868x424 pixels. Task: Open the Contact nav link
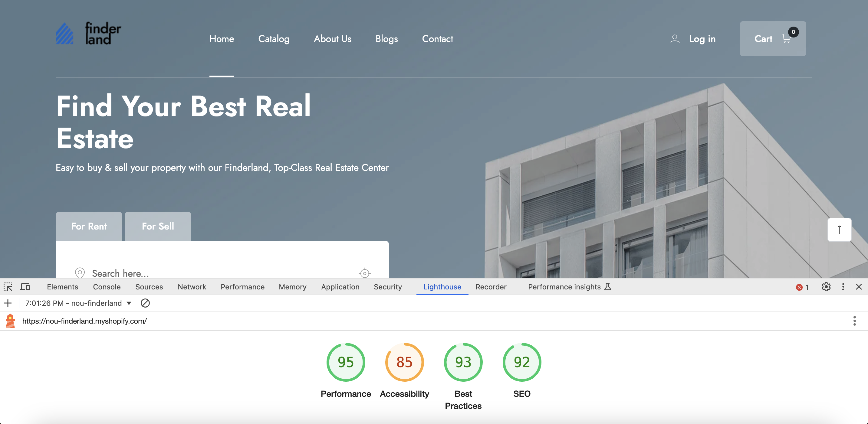[438, 39]
